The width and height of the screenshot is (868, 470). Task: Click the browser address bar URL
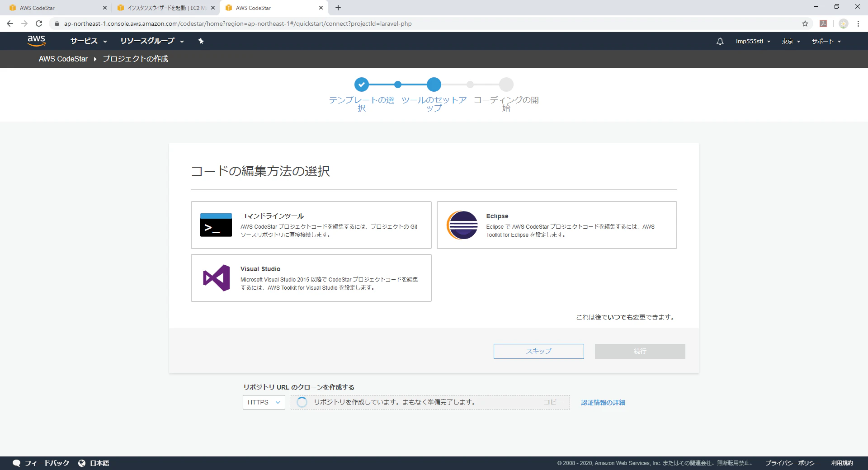click(238, 23)
